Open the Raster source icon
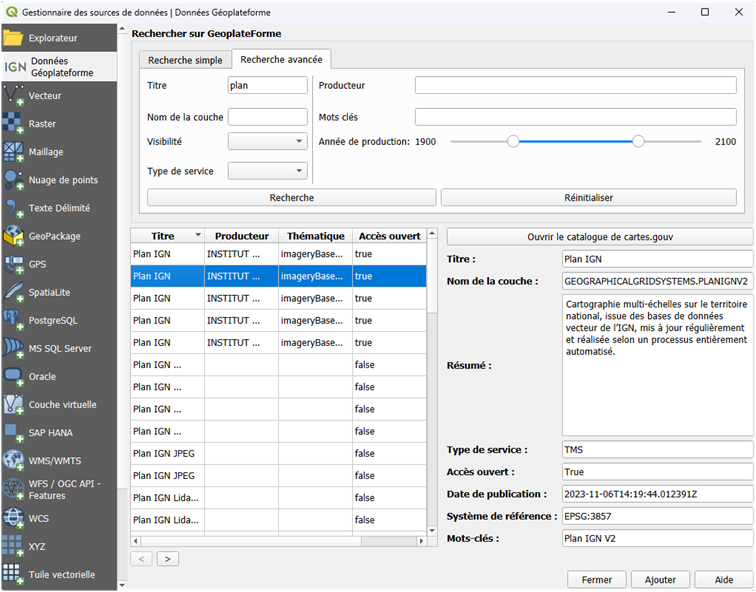 click(13, 123)
